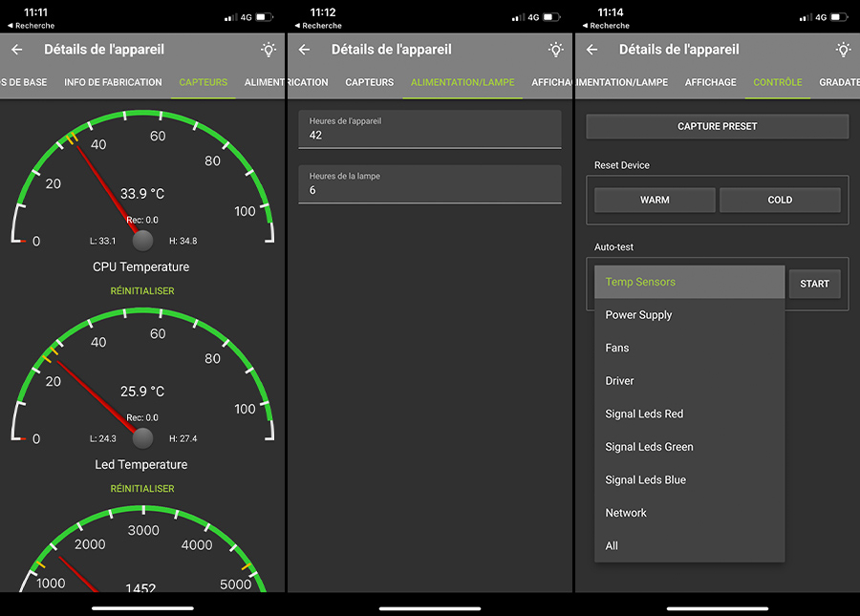The image size is (860, 616).
Task: Tap the lamp bulb icon in left screen
Action: click(269, 50)
